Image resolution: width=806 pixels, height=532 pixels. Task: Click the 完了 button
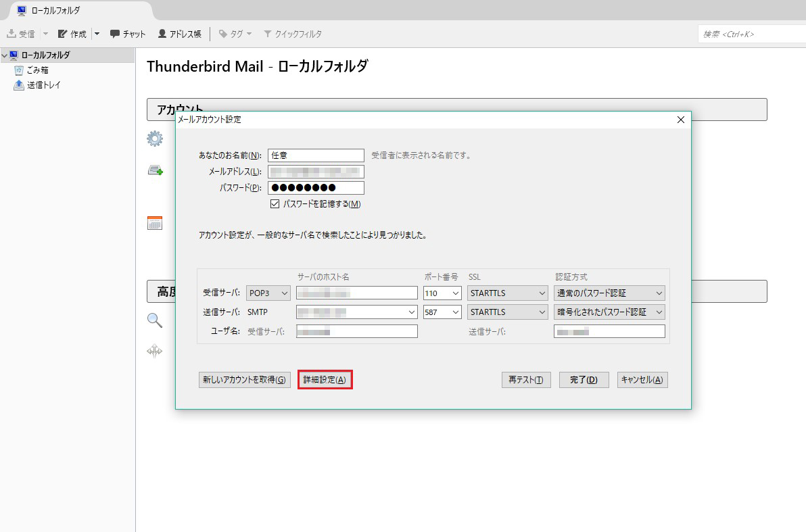click(584, 380)
